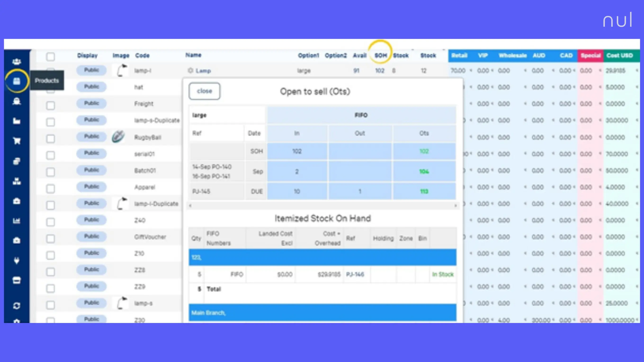This screenshot has width=644, height=362.
Task: Click the green Ots value 104
Action: tap(424, 172)
